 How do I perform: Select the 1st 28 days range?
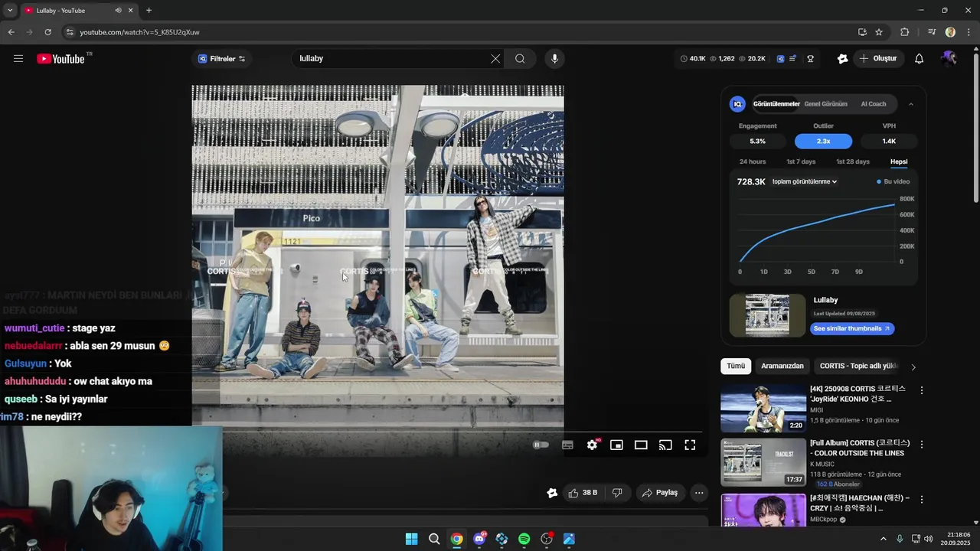pos(853,161)
